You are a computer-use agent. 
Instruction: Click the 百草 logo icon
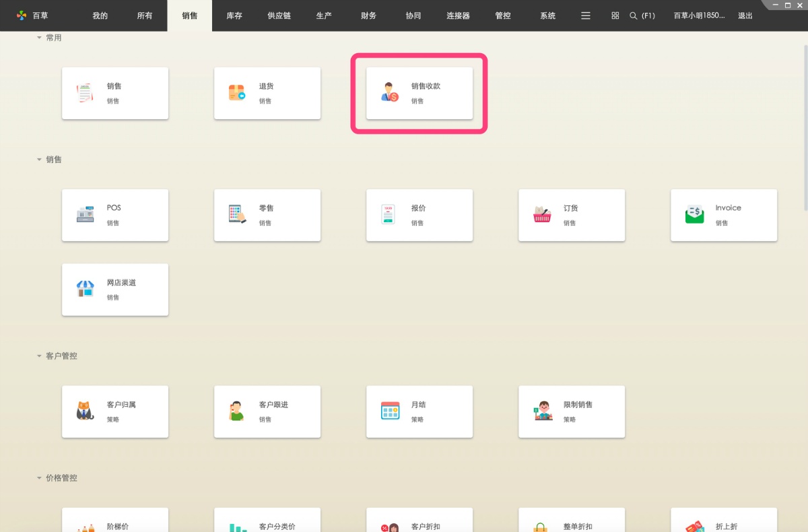point(22,15)
